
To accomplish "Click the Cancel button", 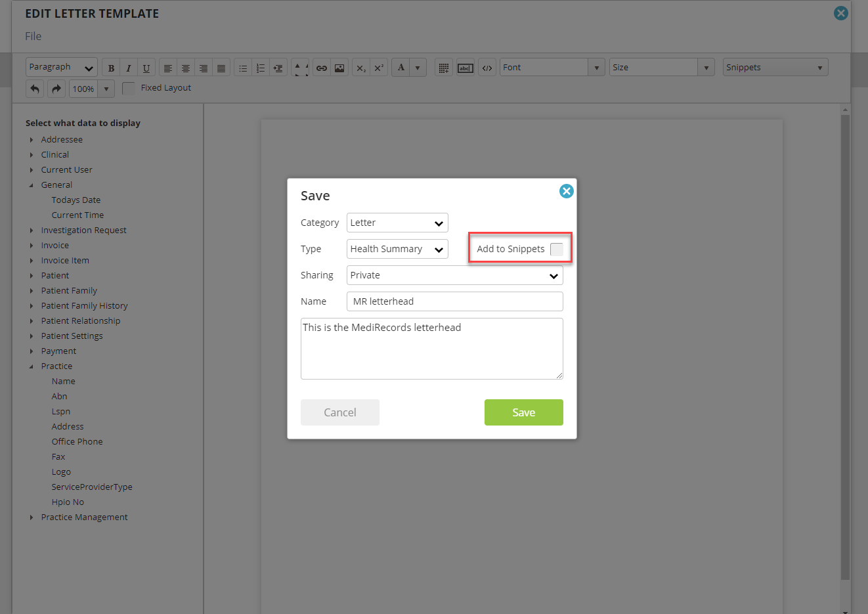I will click(x=340, y=412).
